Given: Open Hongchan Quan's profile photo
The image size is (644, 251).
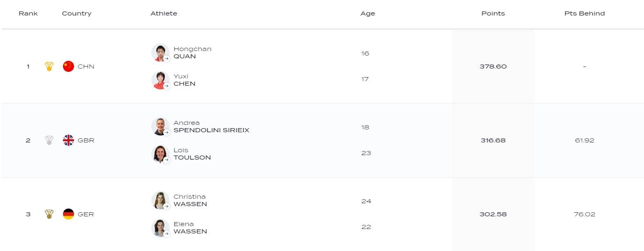Looking at the screenshot, I should click(160, 53).
